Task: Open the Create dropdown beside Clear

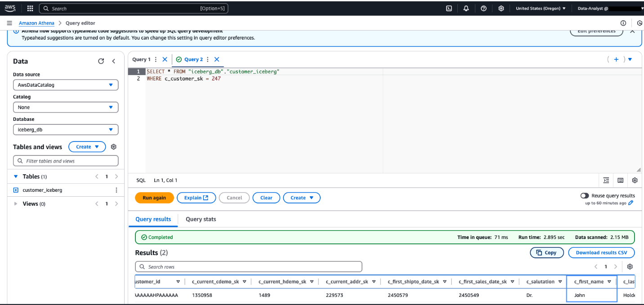Action: [x=302, y=198]
